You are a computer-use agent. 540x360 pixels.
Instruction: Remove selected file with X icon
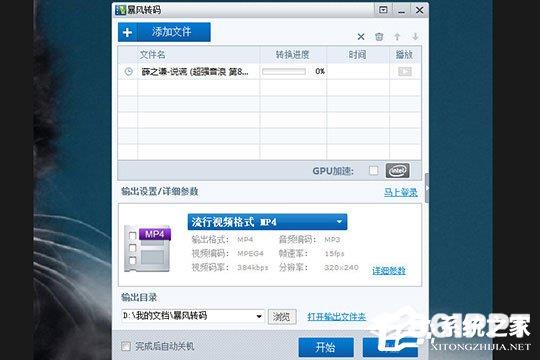click(361, 37)
